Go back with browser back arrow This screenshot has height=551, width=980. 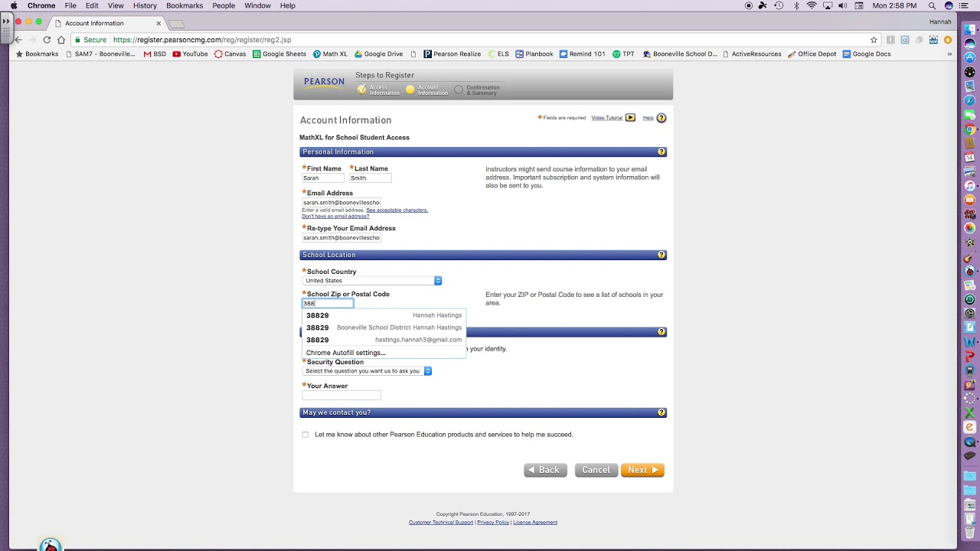coord(18,40)
